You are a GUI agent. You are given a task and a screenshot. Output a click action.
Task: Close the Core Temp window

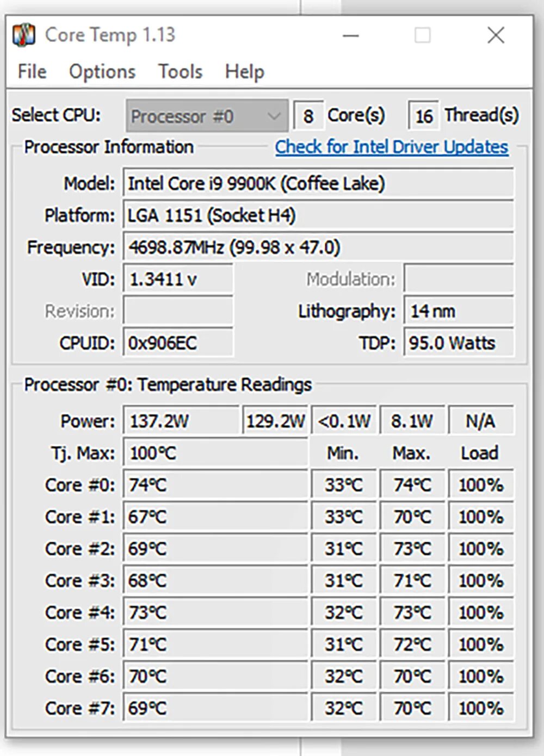pyautogui.click(x=496, y=36)
